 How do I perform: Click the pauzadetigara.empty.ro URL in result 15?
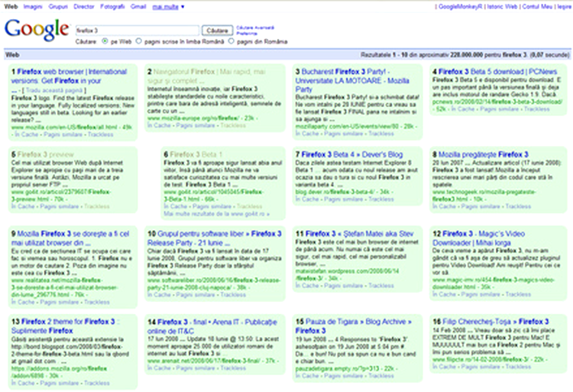tap(337, 368)
